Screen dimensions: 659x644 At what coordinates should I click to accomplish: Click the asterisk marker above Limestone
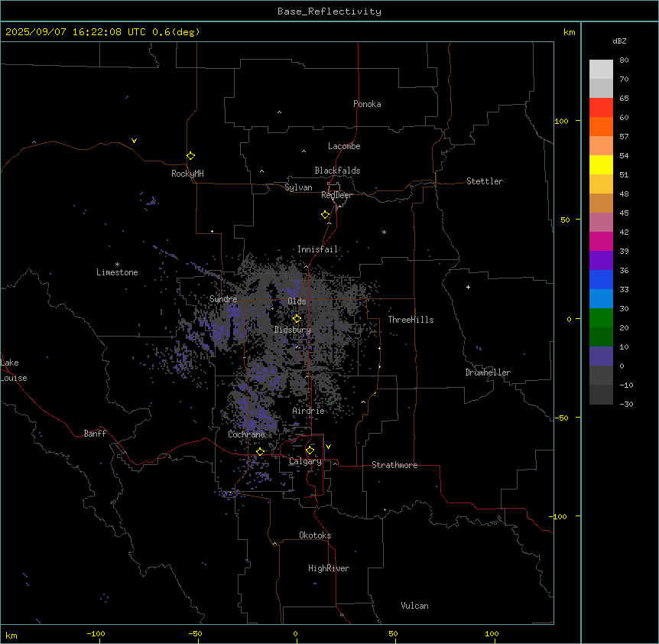pos(117,265)
